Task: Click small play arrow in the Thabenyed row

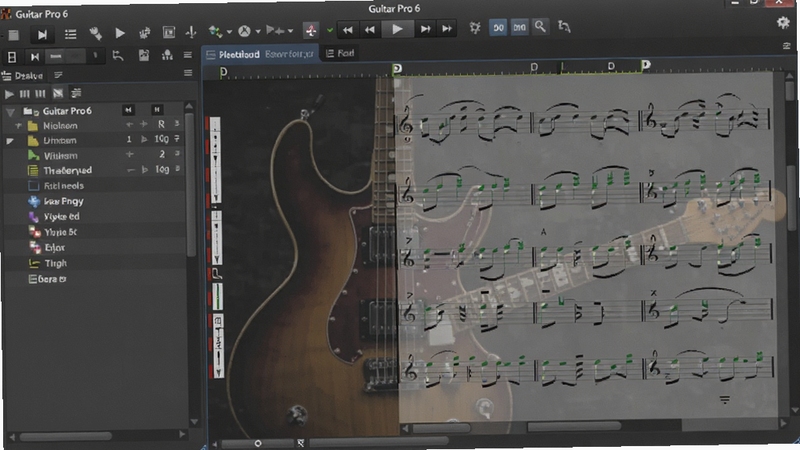Action: (x=145, y=169)
